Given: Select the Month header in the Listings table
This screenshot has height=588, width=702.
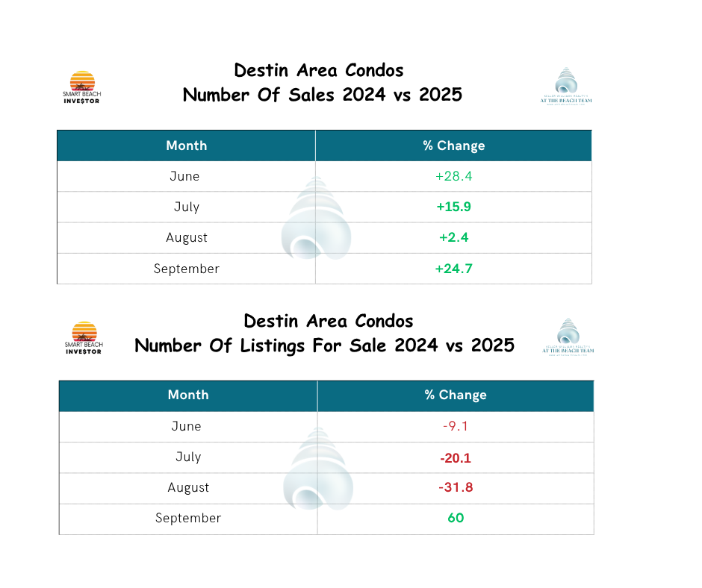Looking at the screenshot, I should 188,395.
